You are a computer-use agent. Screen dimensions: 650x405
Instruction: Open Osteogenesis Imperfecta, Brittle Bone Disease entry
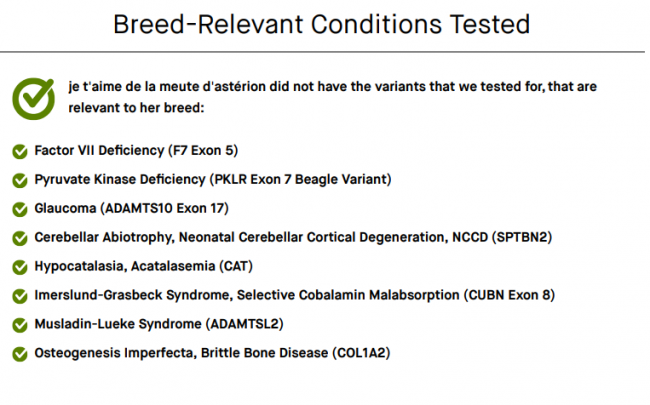[213, 353]
